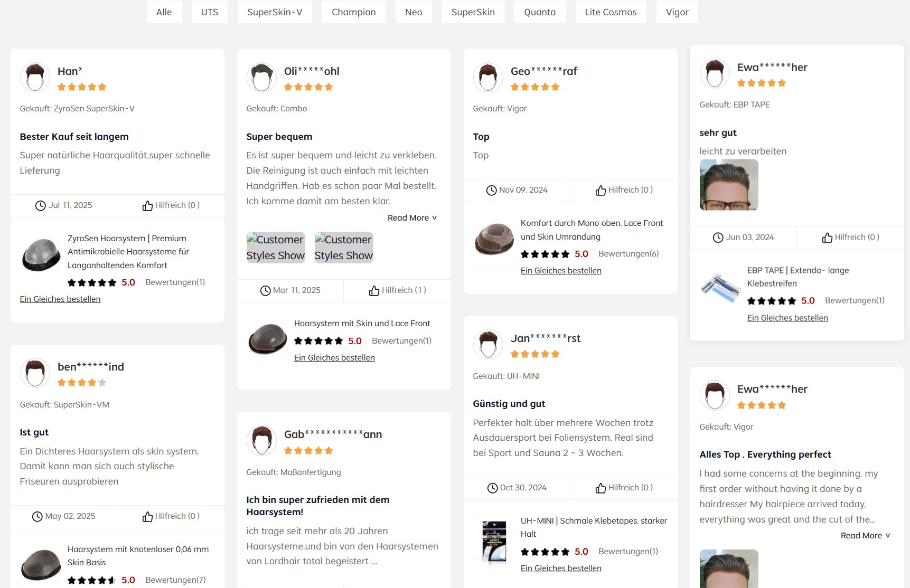Select the Lite Cosmos filter tab
Viewport: 910px width, 588px height.
[611, 12]
